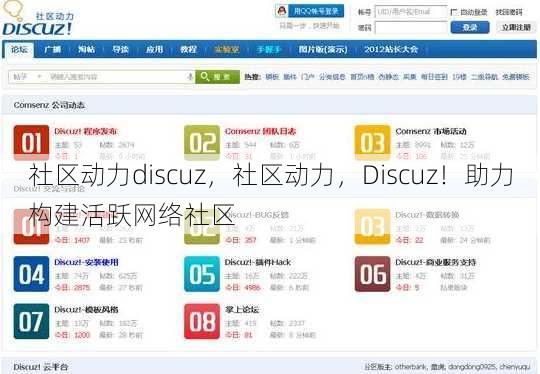The image size is (540, 374).
Task: Open forum icon 03 beside Comsenz 市场活动
Action: coord(373,143)
